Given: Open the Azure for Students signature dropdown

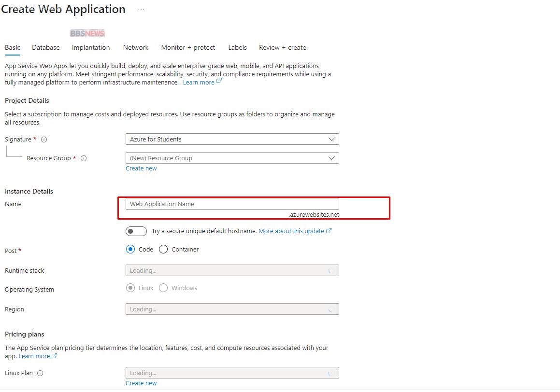Looking at the screenshot, I should (x=232, y=139).
